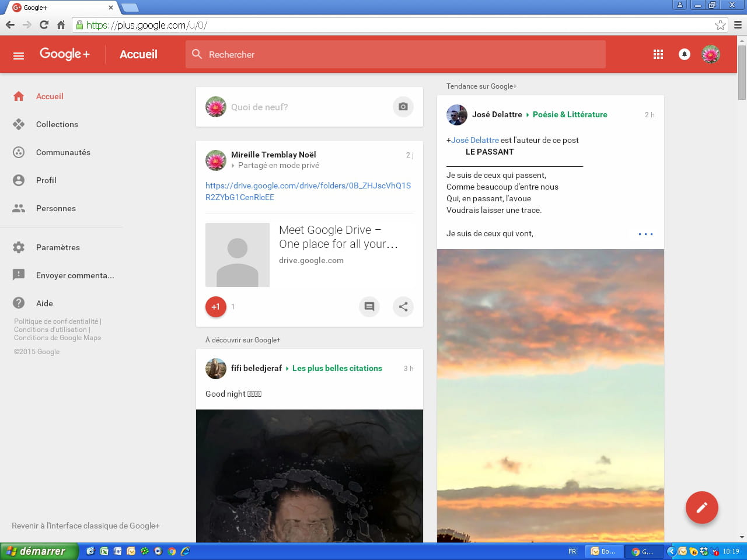Click the Chrome user profile button

pyautogui.click(x=679, y=5)
